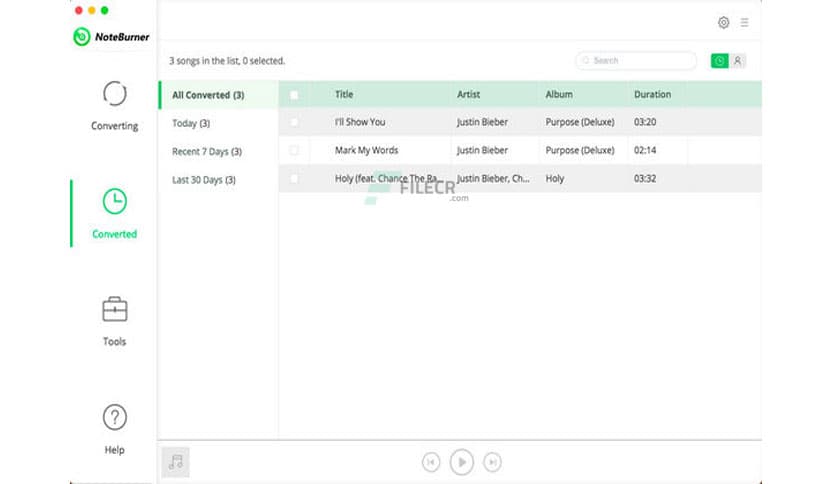Viewport: 836px width, 484px height.
Task: Focus the Search input field
Action: point(636,61)
